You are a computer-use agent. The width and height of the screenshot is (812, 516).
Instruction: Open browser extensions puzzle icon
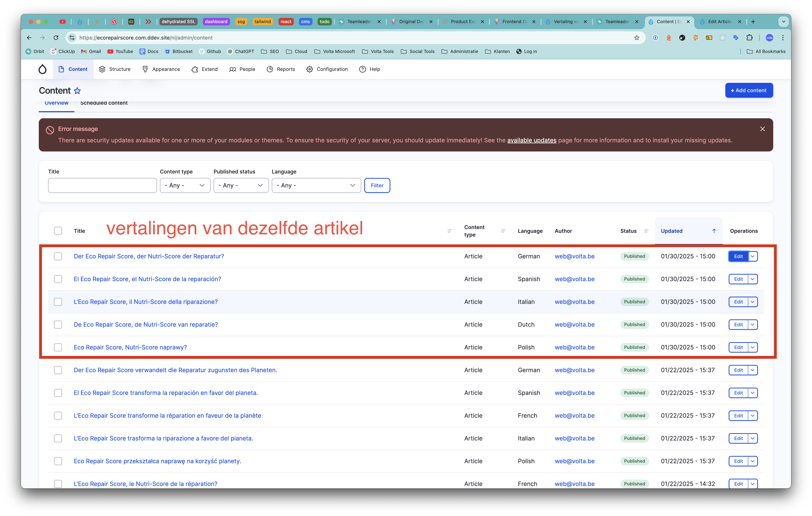(x=749, y=38)
